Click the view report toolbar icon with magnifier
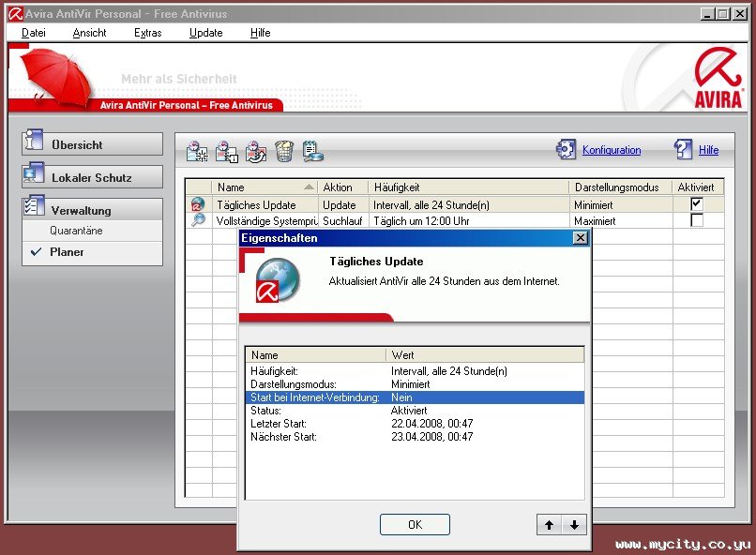756x555 pixels. [313, 151]
